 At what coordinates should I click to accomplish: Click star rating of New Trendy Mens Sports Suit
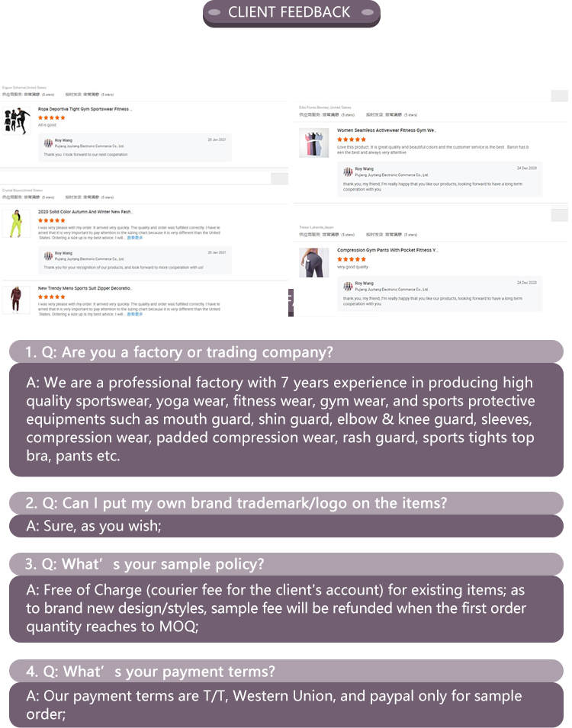pyautogui.click(x=52, y=297)
